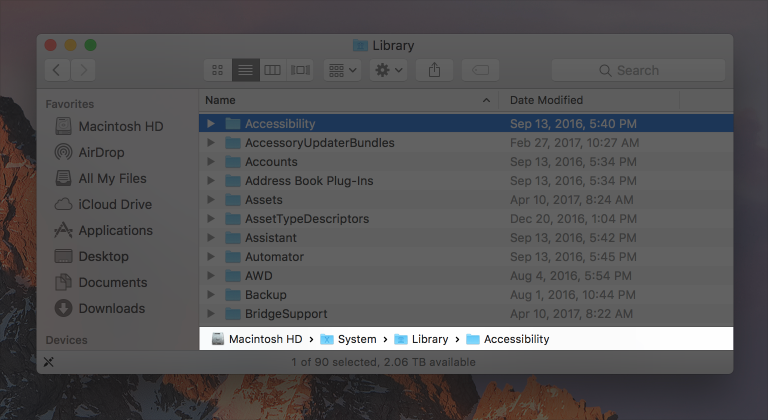The height and width of the screenshot is (420, 768).
Task: Go forward with the right arrow button
Action: (83, 70)
